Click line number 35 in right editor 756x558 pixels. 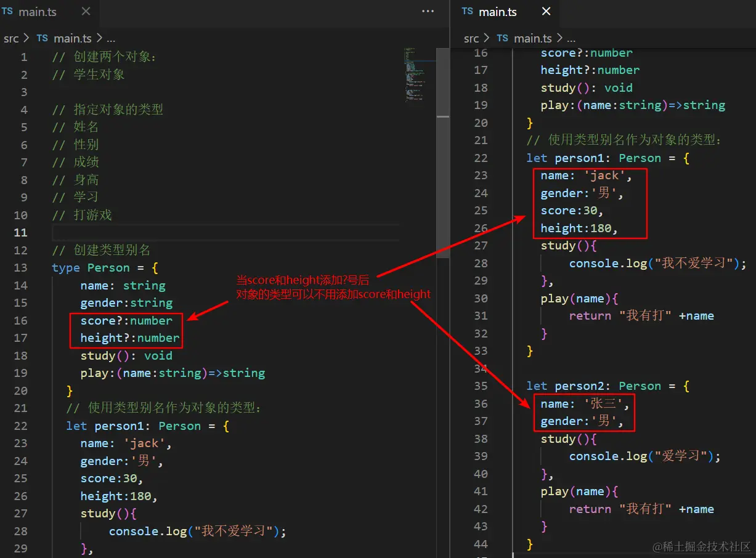481,386
